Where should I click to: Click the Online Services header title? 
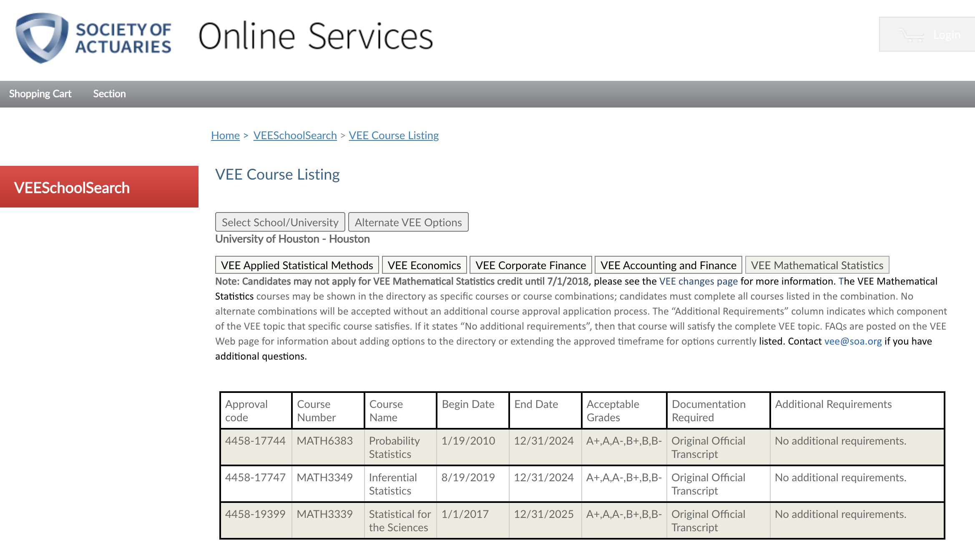(x=316, y=36)
